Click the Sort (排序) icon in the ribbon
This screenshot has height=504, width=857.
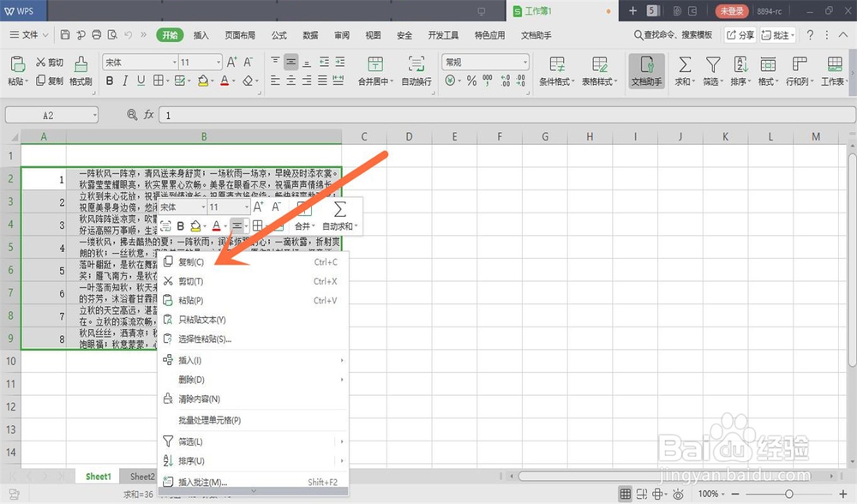(x=740, y=65)
